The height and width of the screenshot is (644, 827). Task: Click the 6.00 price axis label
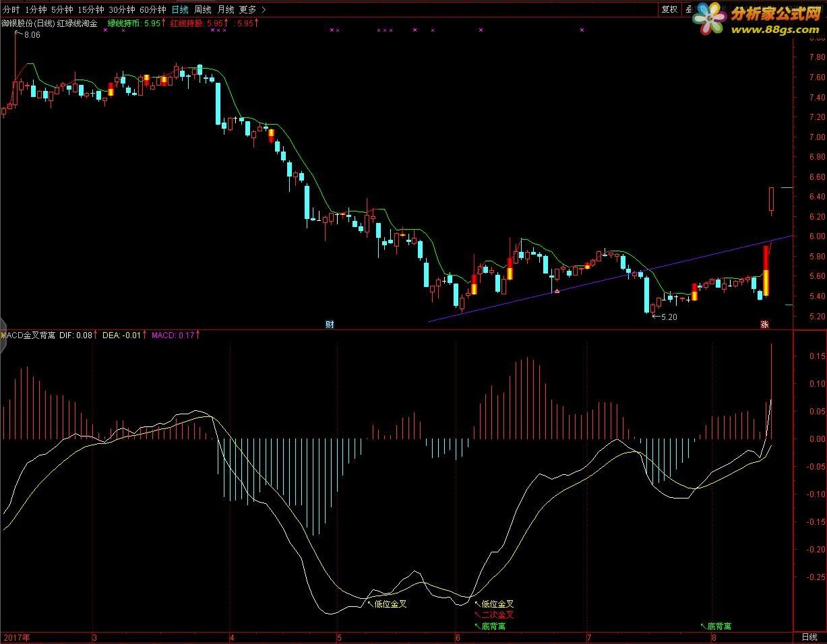click(x=816, y=236)
